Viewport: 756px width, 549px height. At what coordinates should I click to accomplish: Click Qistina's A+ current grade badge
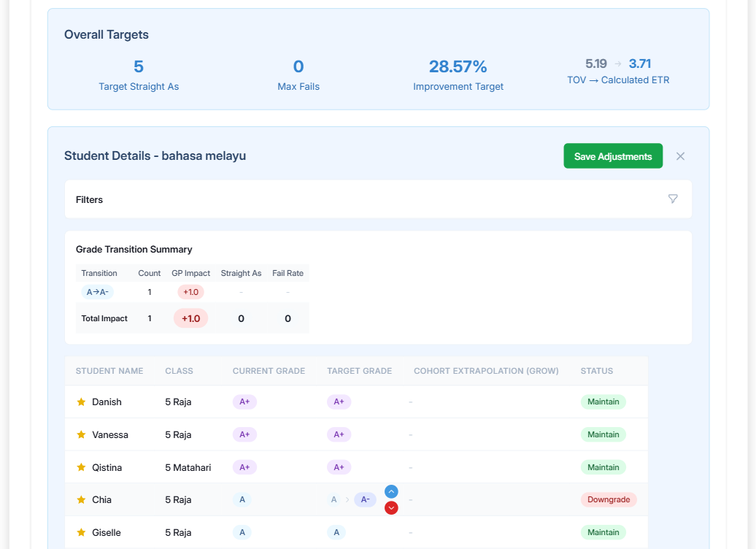(244, 467)
